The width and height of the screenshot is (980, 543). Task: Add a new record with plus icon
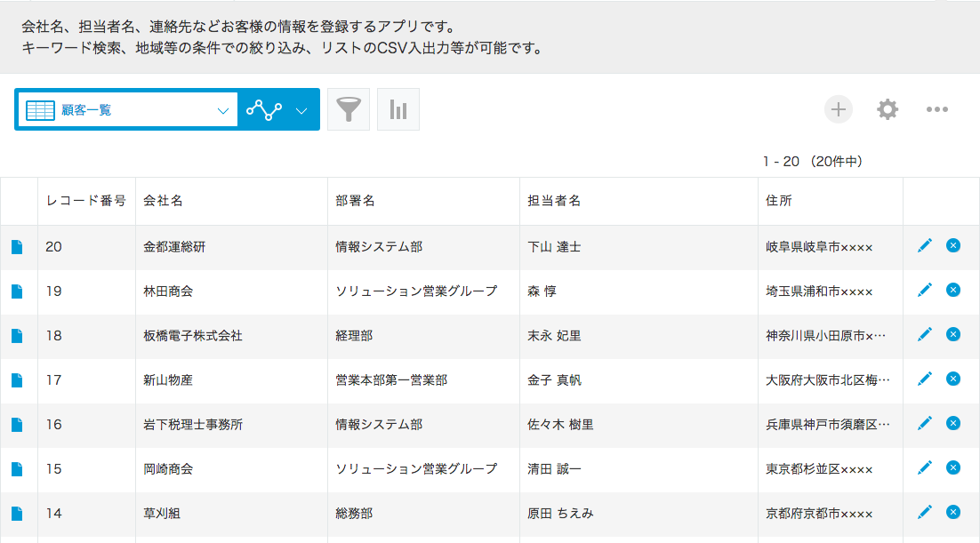pyautogui.click(x=838, y=109)
